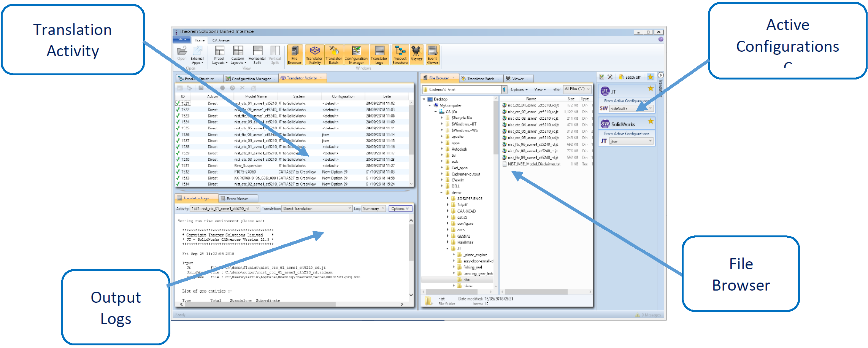868x348 pixels.
Task: Open the Log Summary dropdown
Action: [x=374, y=209]
